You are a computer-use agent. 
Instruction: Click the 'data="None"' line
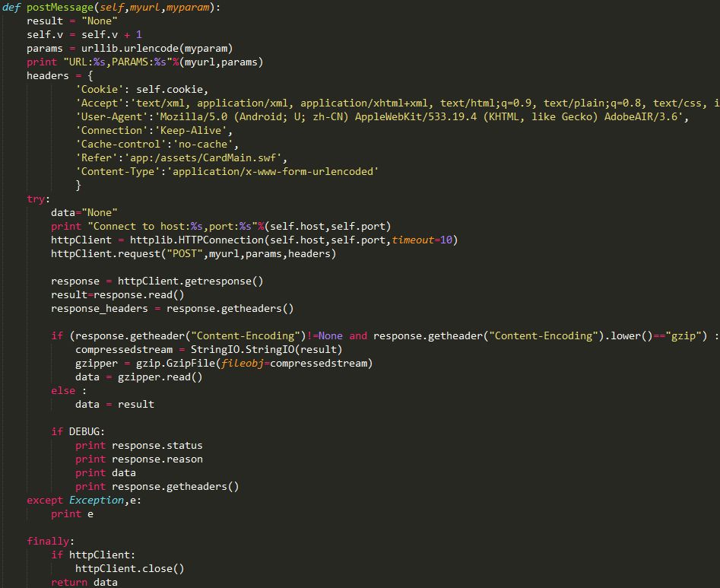click(84, 213)
